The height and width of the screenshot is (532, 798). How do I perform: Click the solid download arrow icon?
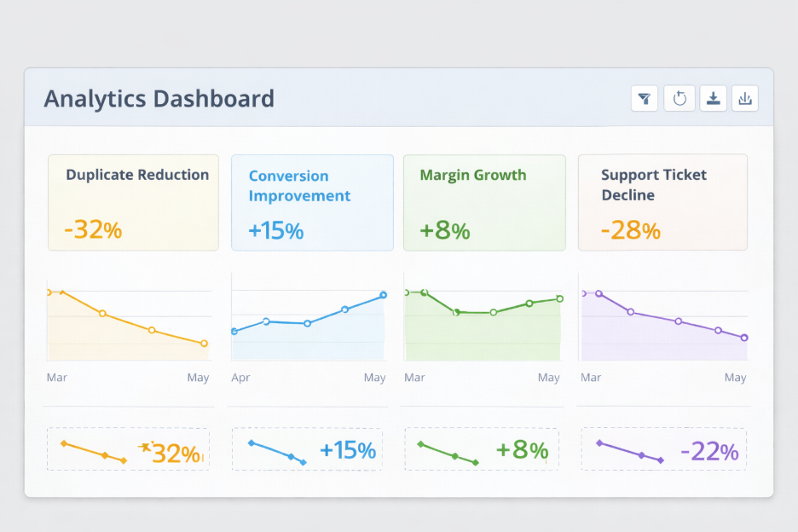pos(714,99)
